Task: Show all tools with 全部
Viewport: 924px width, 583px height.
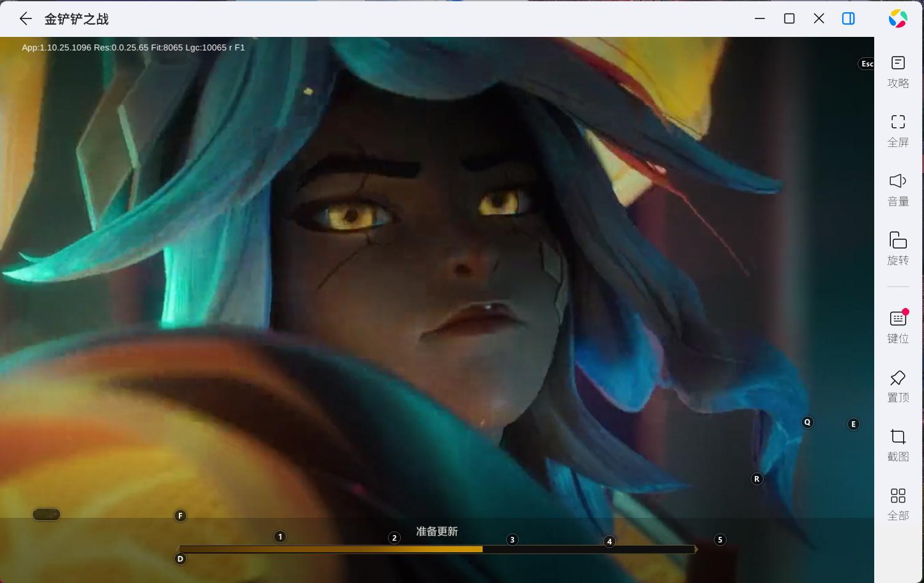Action: (898, 504)
